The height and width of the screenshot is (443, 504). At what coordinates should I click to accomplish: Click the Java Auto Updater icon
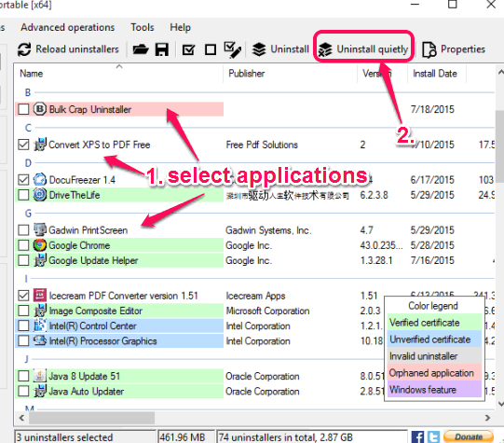click(40, 391)
